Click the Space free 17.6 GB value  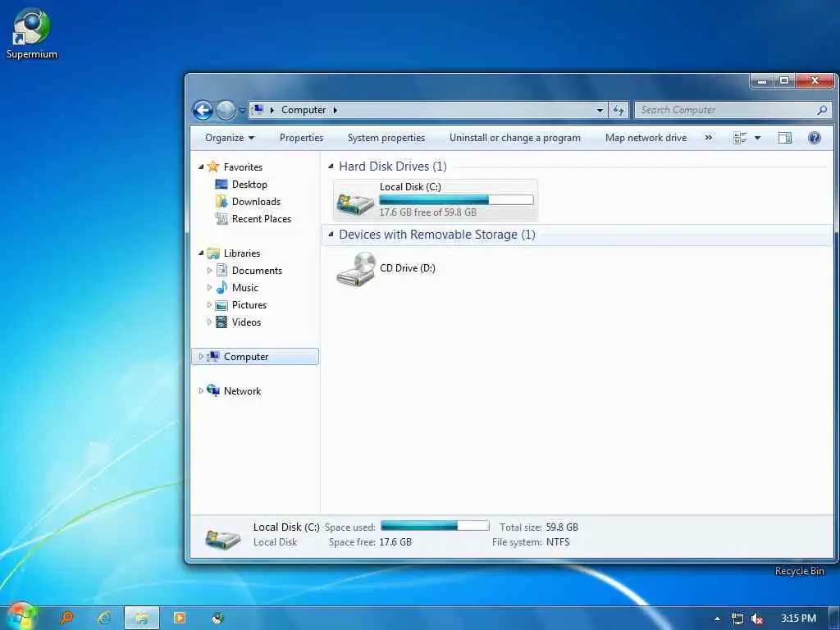click(x=395, y=542)
